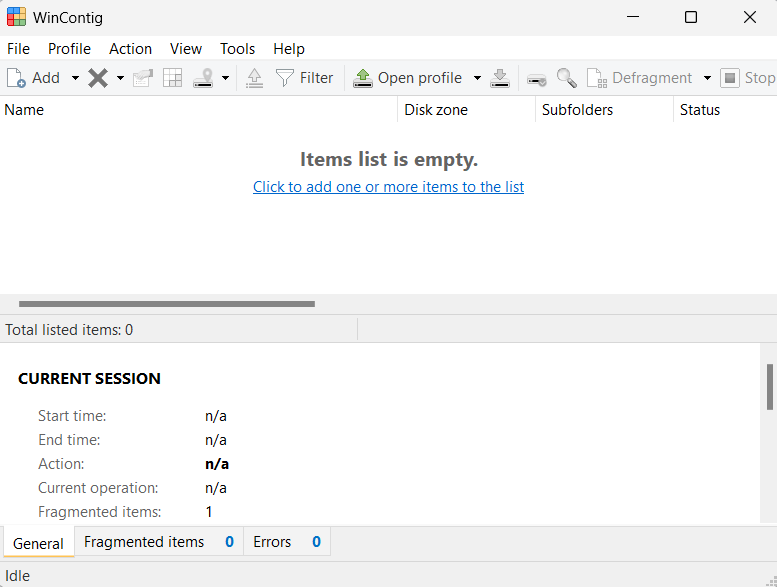Click the save profile download icon
Screen dimensions: 777x587
pos(501,78)
